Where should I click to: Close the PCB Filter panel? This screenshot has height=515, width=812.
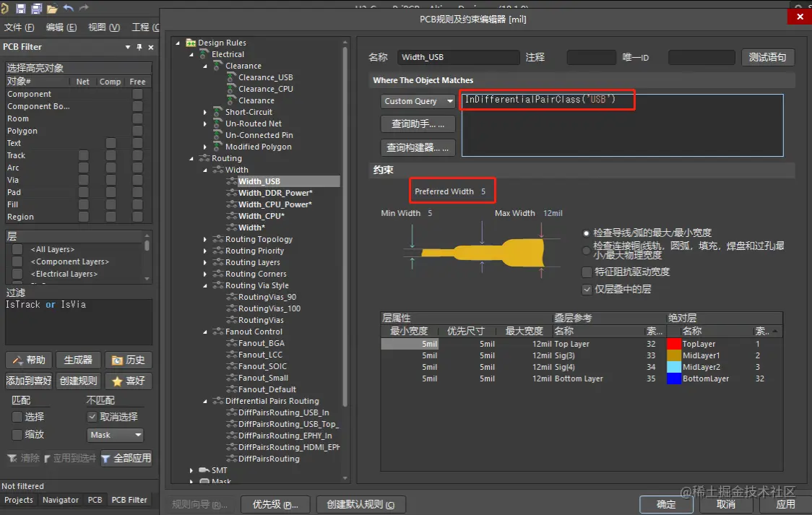(x=151, y=47)
